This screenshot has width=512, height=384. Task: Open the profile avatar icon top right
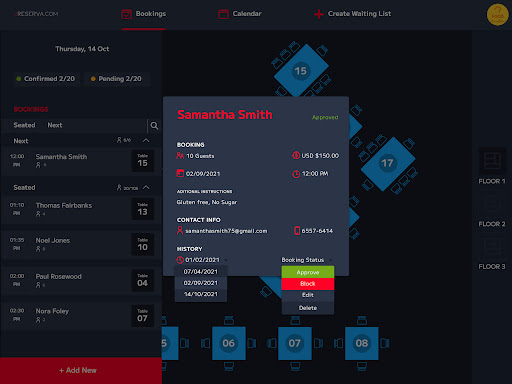pyautogui.click(x=497, y=14)
